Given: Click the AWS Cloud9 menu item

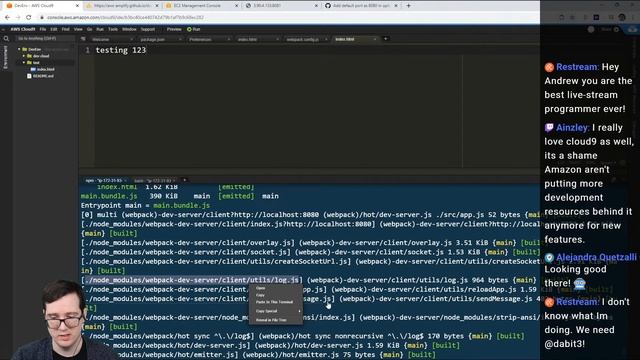Looking at the screenshot, I should (x=23, y=29).
